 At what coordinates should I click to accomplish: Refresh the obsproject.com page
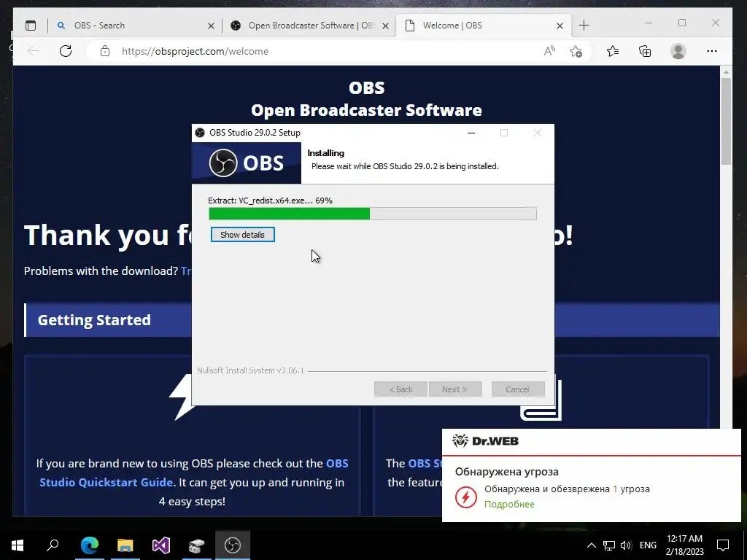coord(66,51)
